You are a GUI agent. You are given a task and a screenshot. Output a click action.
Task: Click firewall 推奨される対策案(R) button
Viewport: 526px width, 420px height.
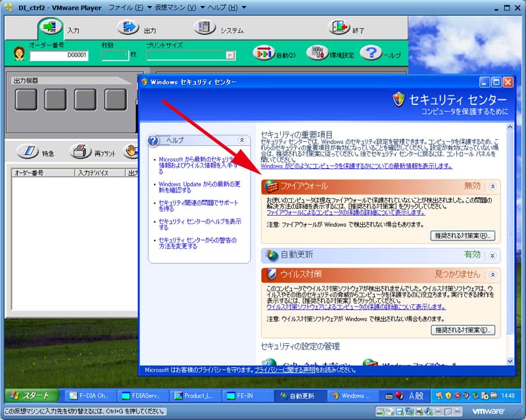click(x=463, y=236)
